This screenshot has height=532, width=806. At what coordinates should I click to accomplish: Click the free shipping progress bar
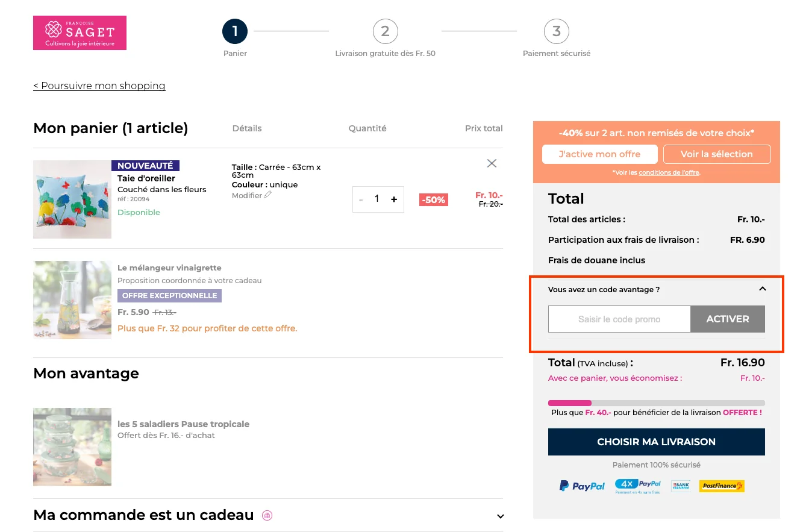[x=656, y=402]
